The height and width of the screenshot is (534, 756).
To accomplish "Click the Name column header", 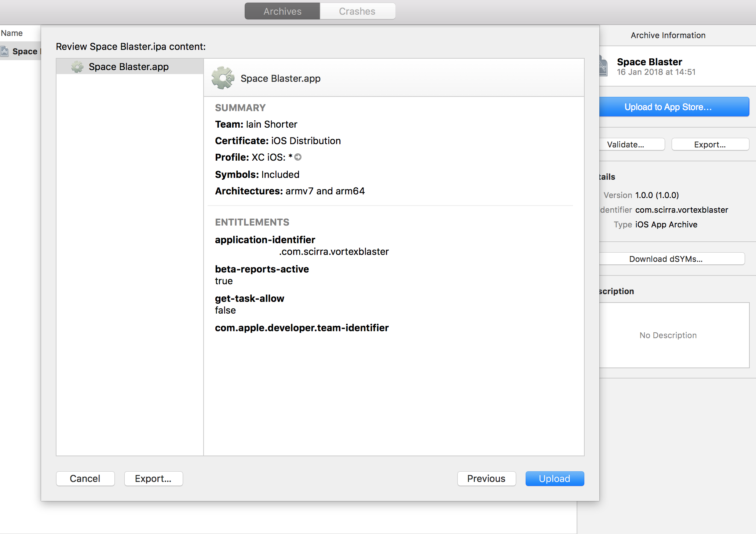I will (x=12, y=33).
